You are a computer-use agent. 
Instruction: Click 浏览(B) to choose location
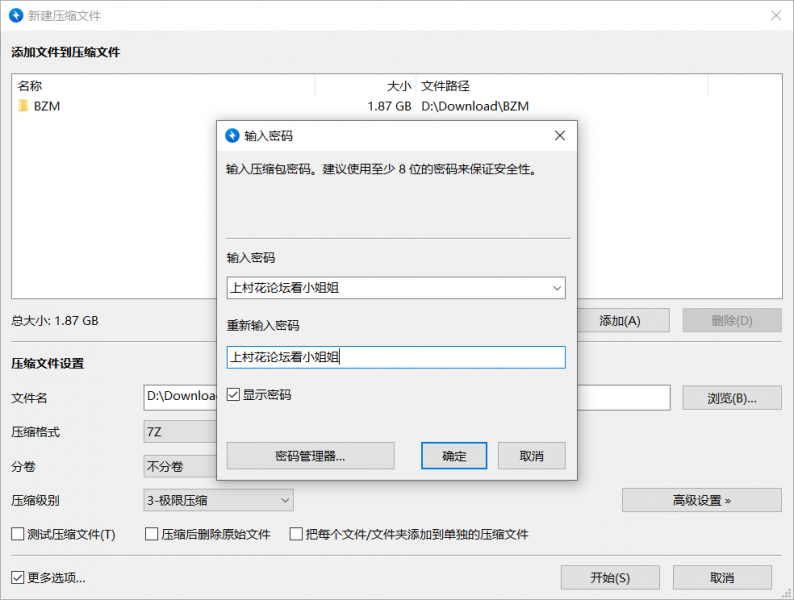click(x=731, y=397)
